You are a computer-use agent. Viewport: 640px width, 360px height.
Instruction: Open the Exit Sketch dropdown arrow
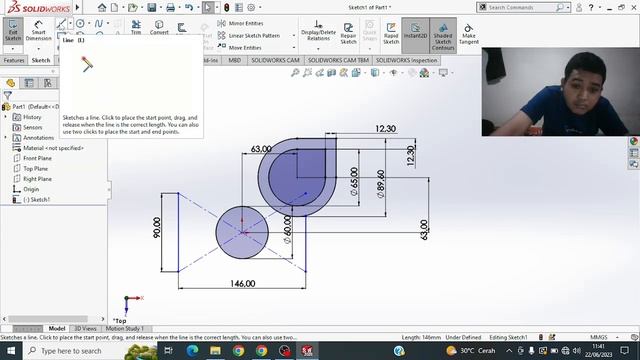[x=13, y=49]
